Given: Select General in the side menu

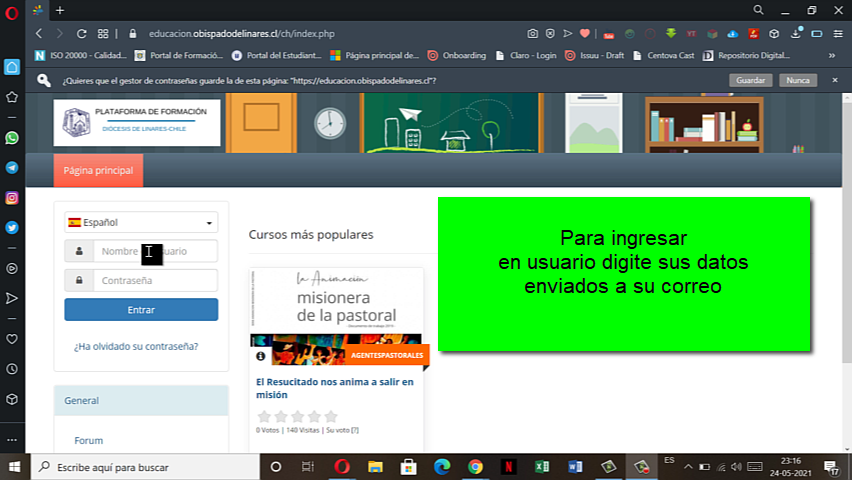Looking at the screenshot, I should [82, 401].
